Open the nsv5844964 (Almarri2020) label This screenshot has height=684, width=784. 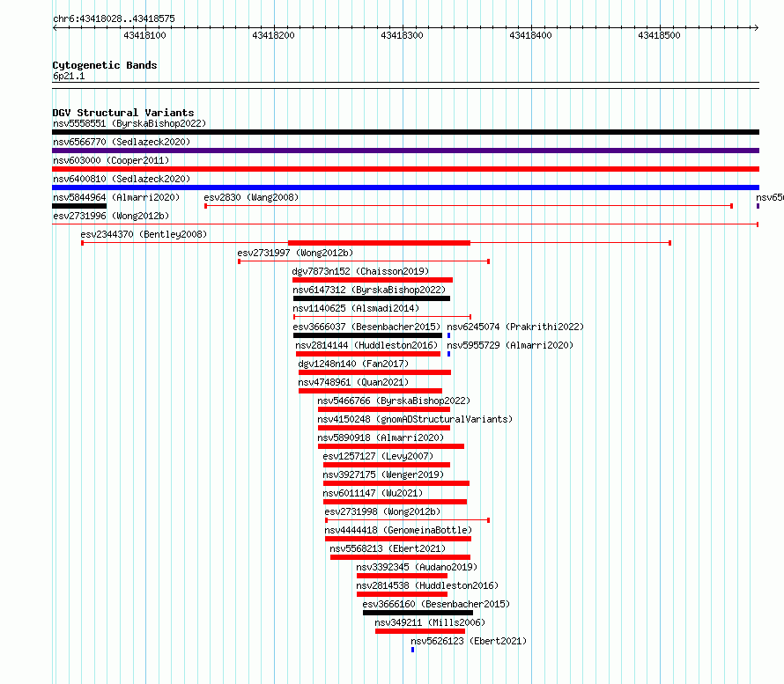coord(116,197)
